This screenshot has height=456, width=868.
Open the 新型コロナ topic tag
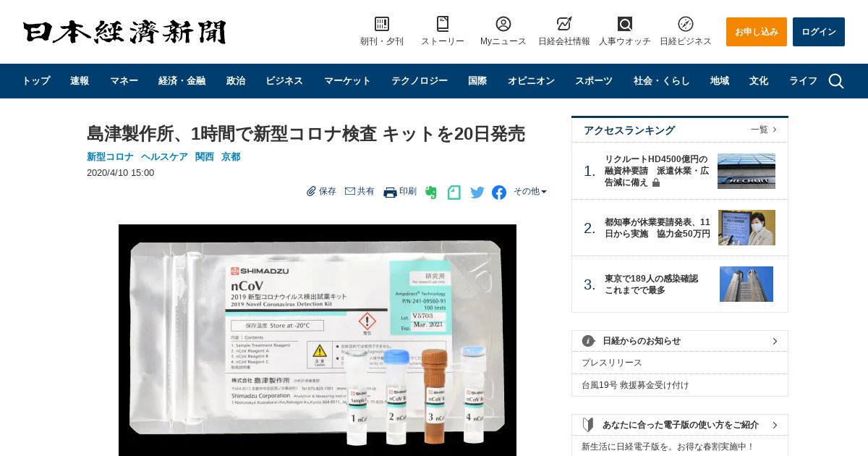click(x=110, y=156)
